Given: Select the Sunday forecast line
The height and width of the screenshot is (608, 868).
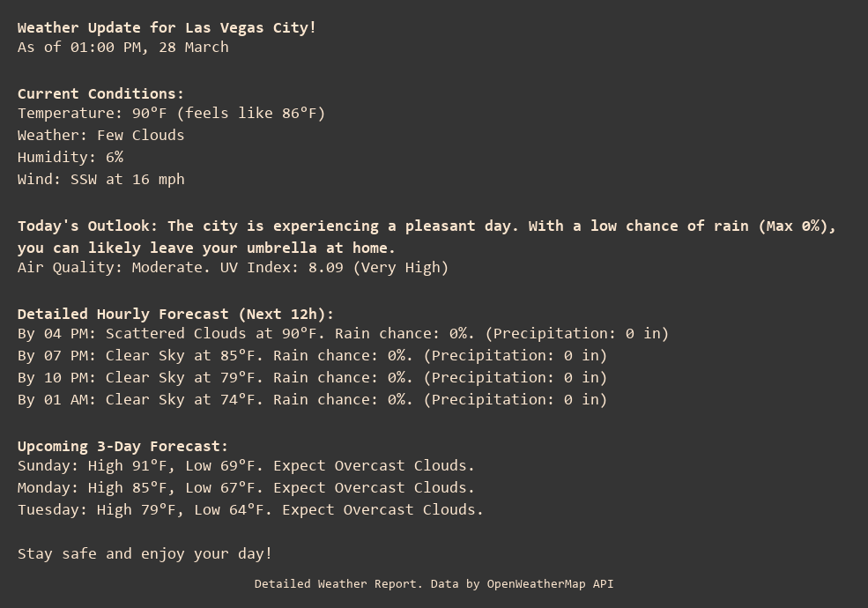Looking at the screenshot, I should (x=246, y=465).
